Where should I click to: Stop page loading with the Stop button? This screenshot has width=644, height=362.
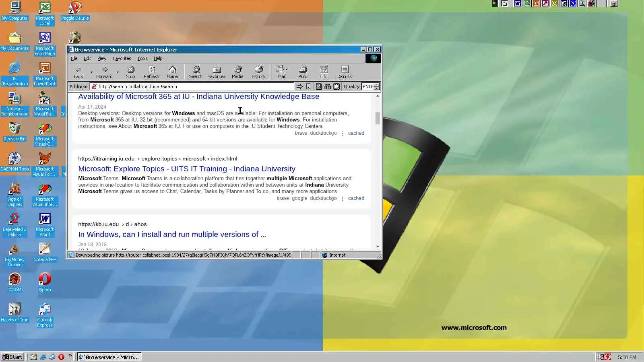130,72
